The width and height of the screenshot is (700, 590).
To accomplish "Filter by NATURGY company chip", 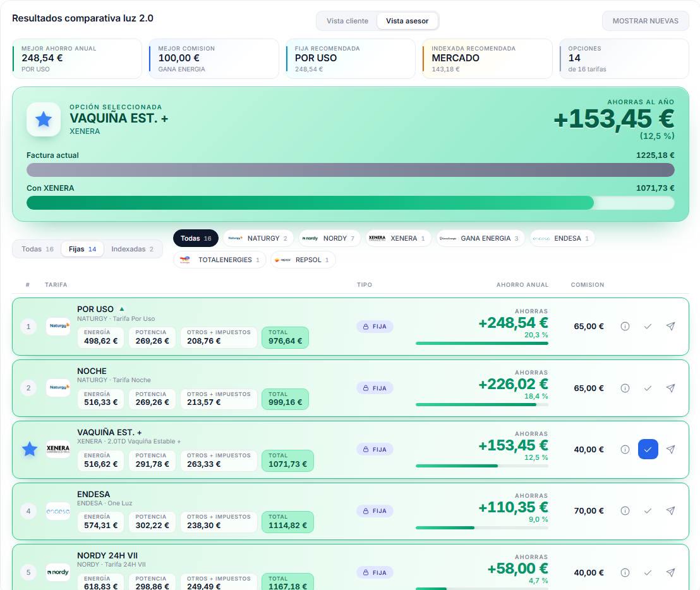I will (x=258, y=238).
